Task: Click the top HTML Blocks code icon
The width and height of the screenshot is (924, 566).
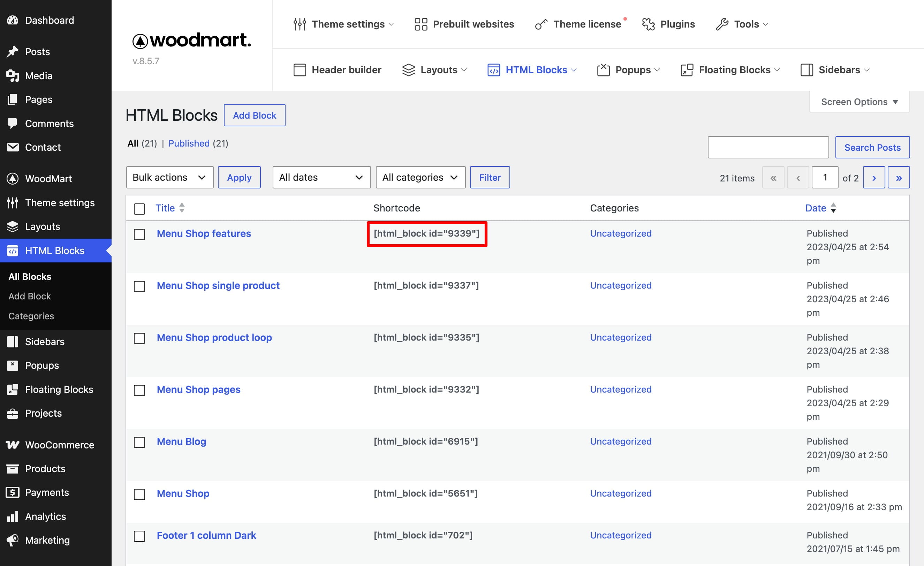Action: pyautogui.click(x=493, y=70)
